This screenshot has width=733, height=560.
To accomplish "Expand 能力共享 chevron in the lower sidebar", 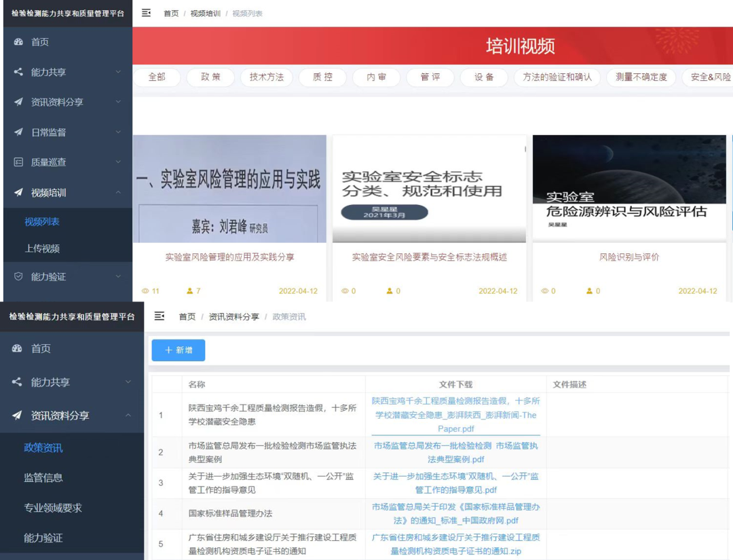I will [128, 382].
